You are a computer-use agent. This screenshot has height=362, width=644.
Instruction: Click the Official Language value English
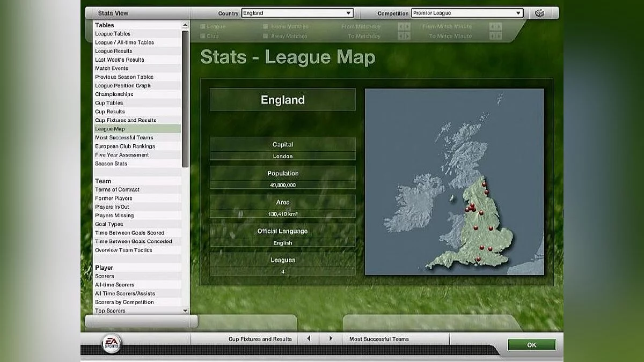(x=283, y=243)
